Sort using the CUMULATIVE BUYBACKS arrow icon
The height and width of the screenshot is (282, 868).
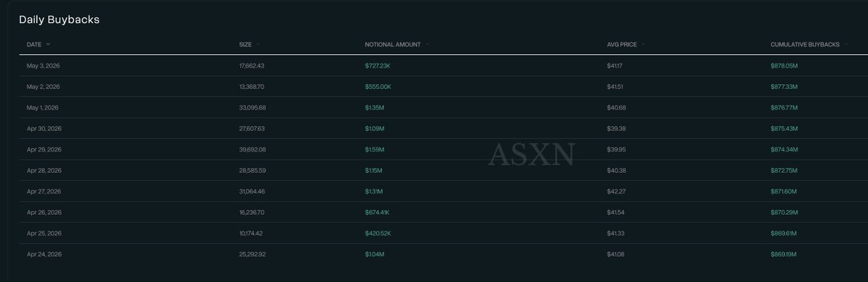(x=846, y=44)
